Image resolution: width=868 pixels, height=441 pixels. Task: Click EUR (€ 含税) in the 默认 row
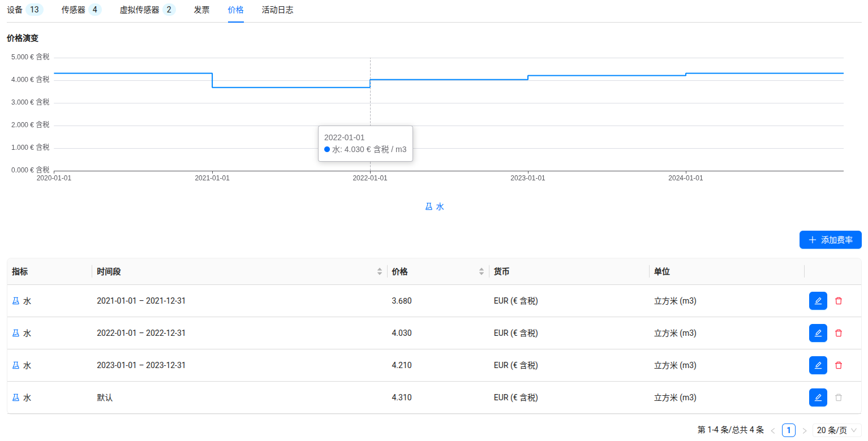click(x=516, y=397)
